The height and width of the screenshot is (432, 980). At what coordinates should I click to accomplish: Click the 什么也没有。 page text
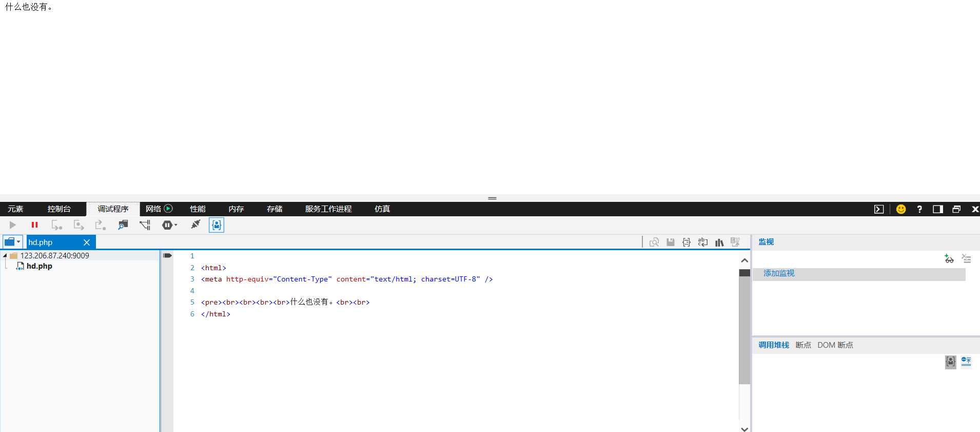pos(29,7)
